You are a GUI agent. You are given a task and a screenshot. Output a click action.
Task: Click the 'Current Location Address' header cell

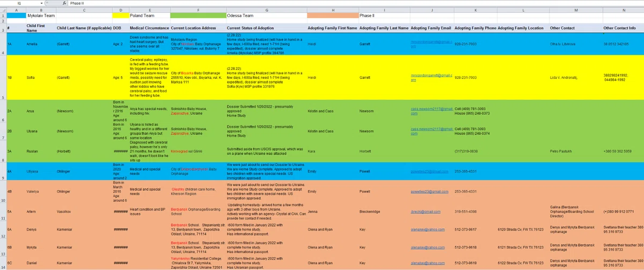pyautogui.click(x=197, y=27)
